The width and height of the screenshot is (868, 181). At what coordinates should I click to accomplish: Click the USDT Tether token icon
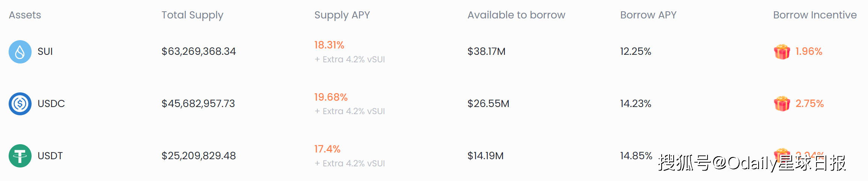(x=20, y=156)
